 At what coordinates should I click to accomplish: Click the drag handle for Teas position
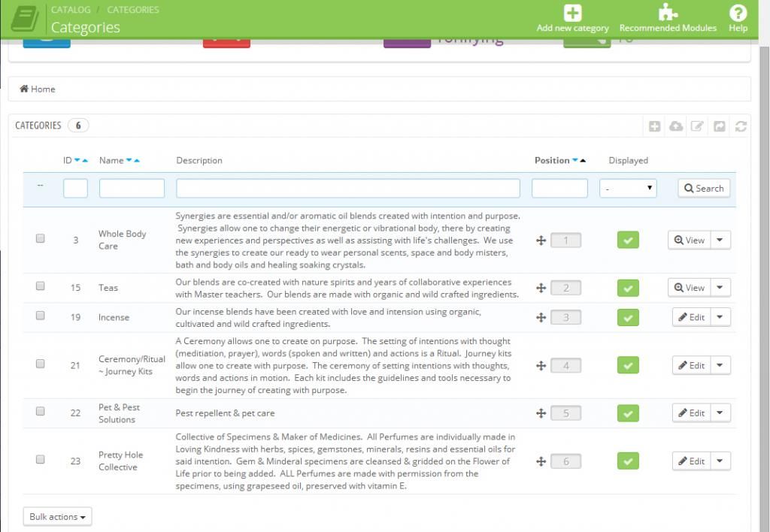541,288
